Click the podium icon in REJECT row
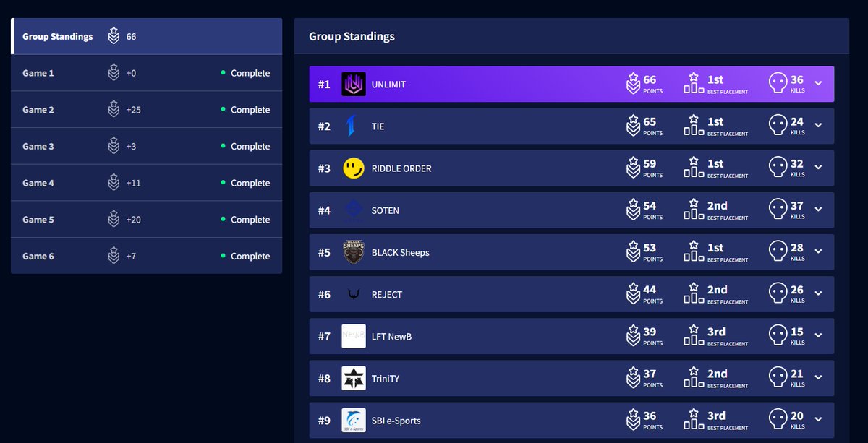The image size is (868, 443). tap(694, 293)
